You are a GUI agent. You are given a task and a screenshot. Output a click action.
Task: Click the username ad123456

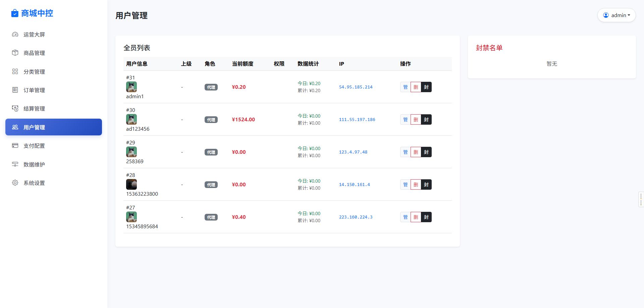click(138, 129)
